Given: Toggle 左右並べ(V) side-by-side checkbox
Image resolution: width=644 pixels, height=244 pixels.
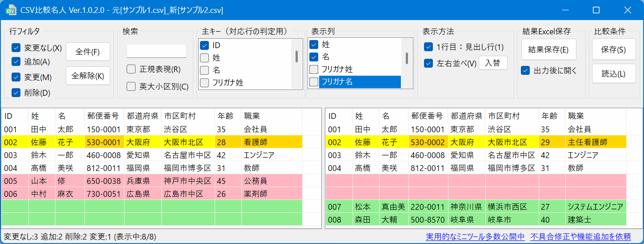Looking at the screenshot, I should (428, 63).
